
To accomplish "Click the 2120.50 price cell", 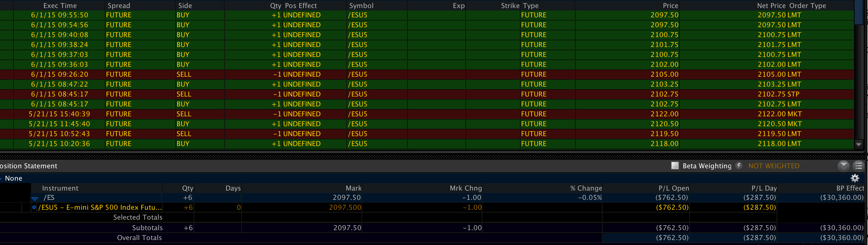I will (664, 124).
